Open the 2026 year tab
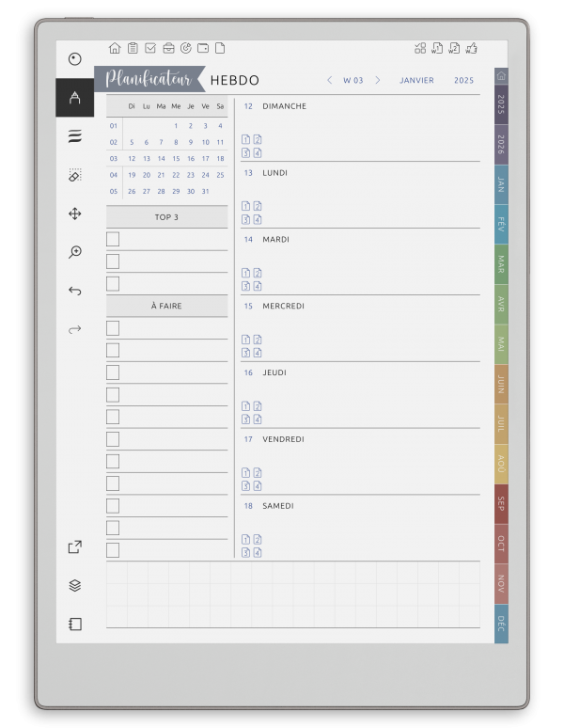The image size is (564, 728). pyautogui.click(x=501, y=145)
